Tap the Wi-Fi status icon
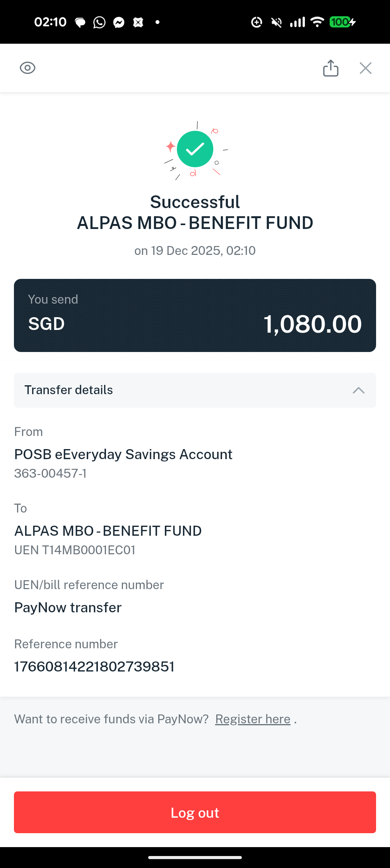 point(317,22)
